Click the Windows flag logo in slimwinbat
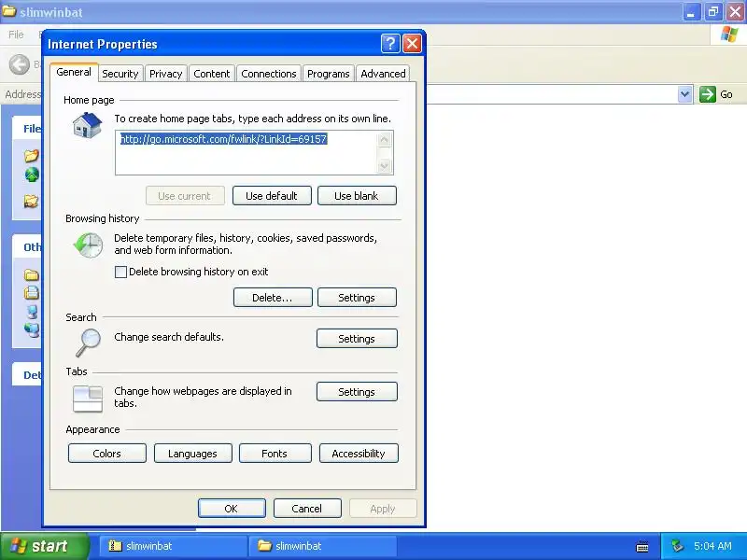This screenshot has height=560, width=747. (729, 35)
